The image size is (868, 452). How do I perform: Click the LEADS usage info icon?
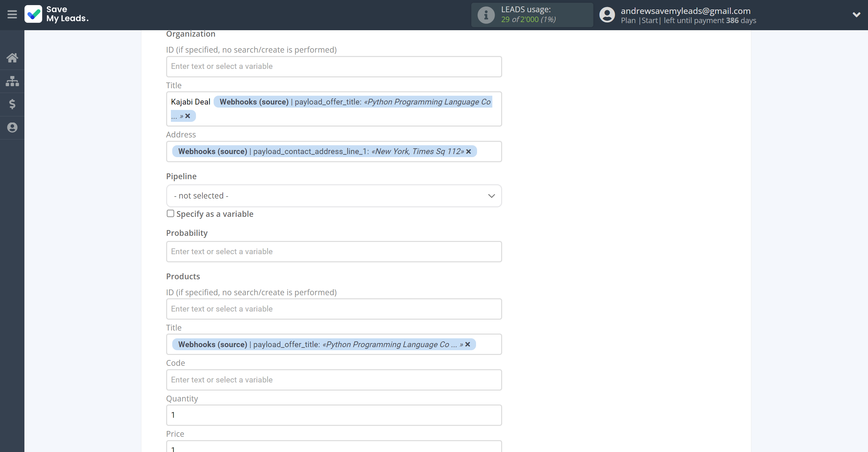pos(486,15)
